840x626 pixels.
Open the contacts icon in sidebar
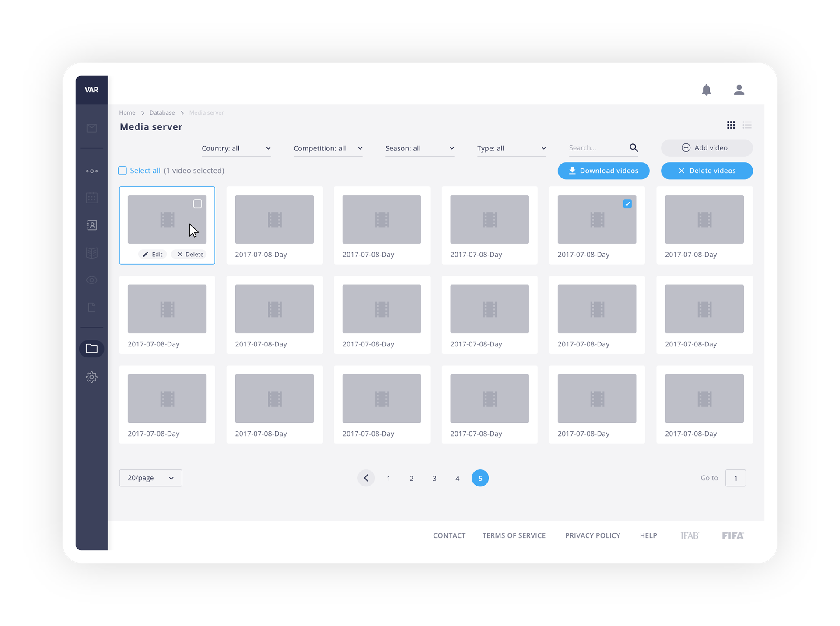91,225
